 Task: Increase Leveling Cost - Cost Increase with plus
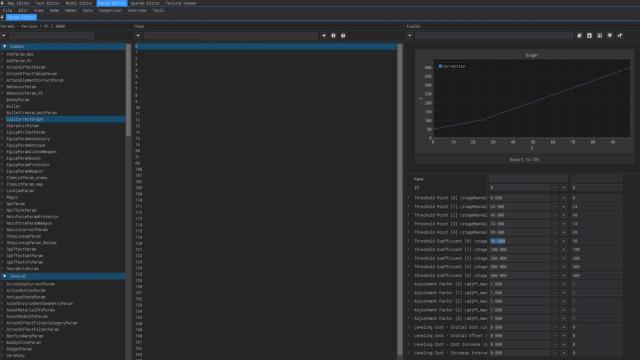point(564,344)
